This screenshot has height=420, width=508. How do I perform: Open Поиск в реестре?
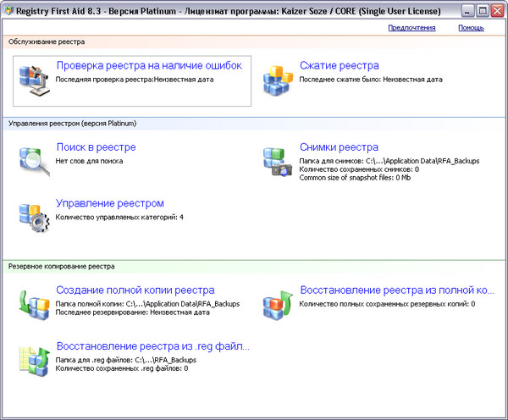(96, 146)
